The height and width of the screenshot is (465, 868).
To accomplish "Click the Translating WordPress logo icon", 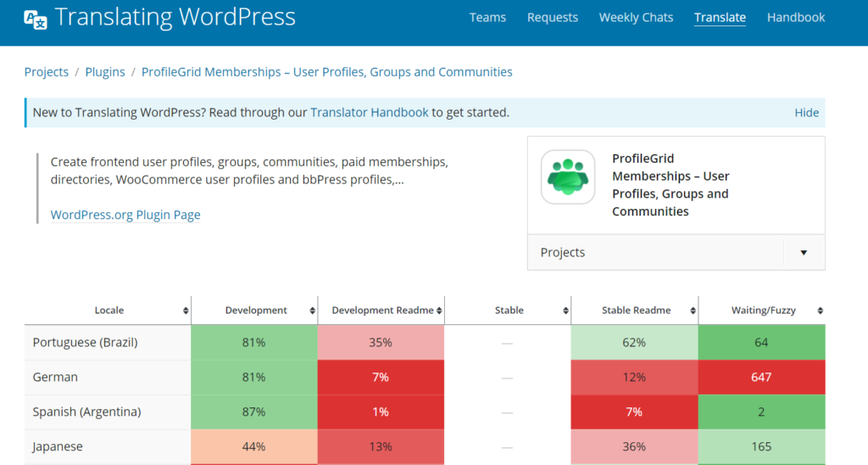I will tap(36, 19).
